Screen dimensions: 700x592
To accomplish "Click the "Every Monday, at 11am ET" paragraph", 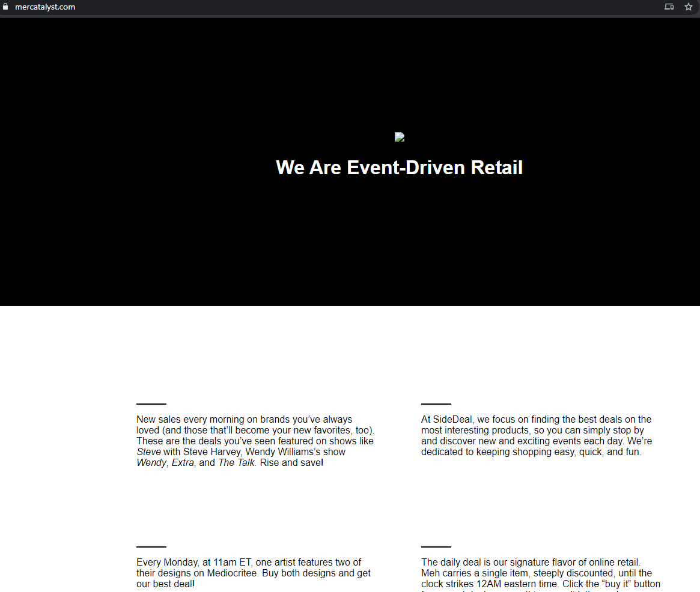I will pos(254,573).
